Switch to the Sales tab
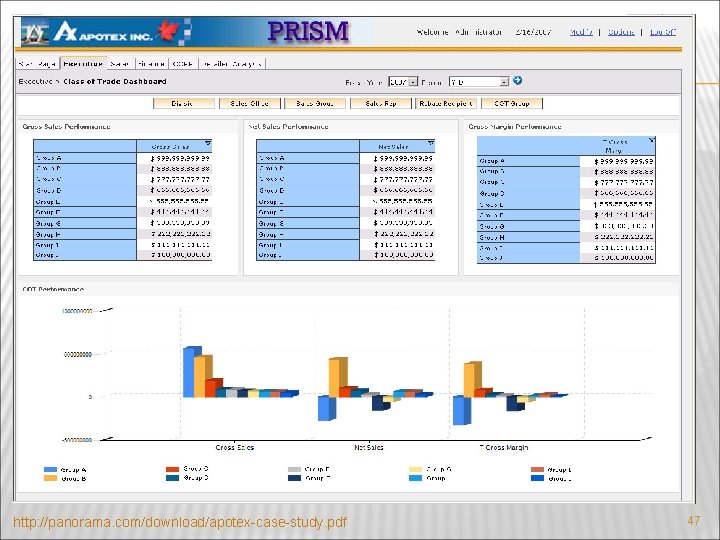720x540 pixels. [x=120, y=64]
